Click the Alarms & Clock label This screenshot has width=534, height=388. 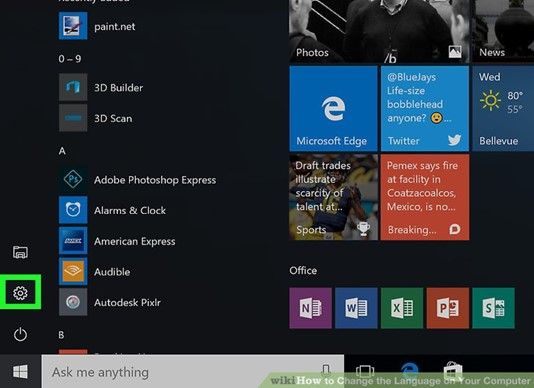[130, 211]
